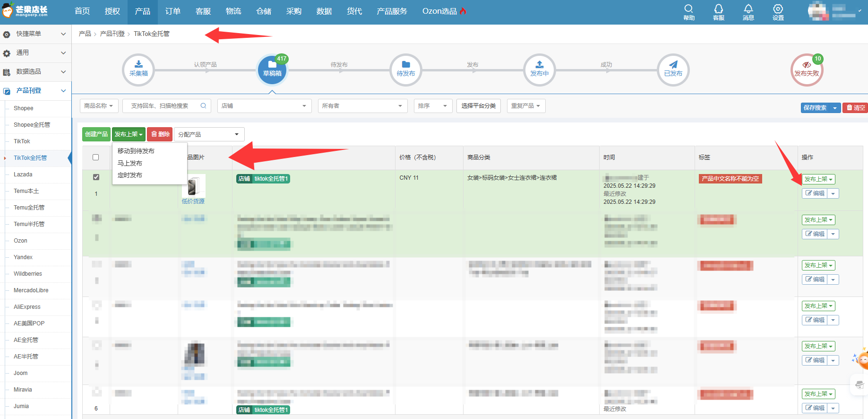
Task: Open the 帮助 help icon
Action: (x=689, y=12)
